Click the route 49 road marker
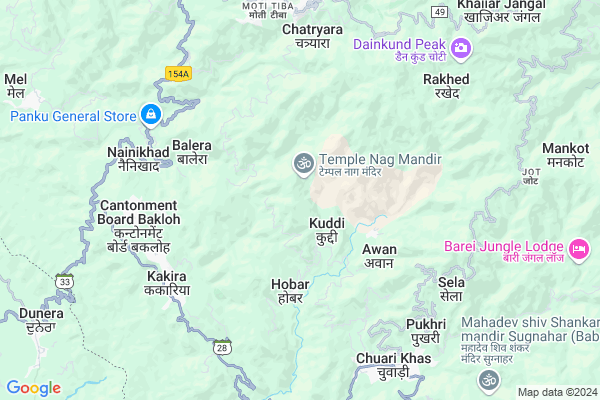The image size is (600, 400). 440,12
